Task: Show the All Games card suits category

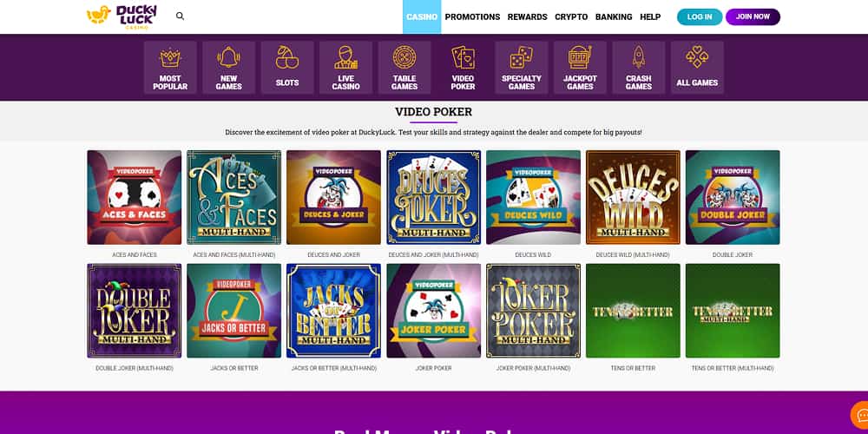Action: click(698, 68)
